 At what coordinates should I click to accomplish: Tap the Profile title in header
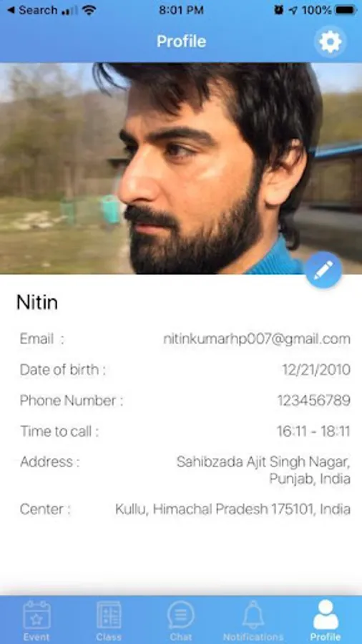click(x=182, y=42)
